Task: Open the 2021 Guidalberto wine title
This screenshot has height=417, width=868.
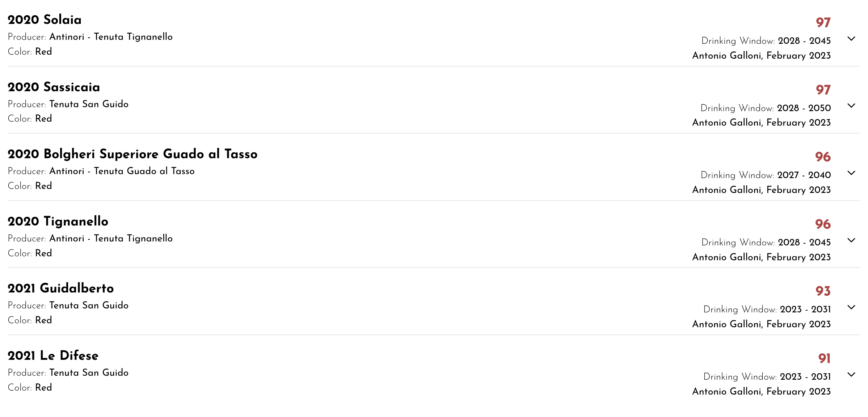Action: pos(61,288)
